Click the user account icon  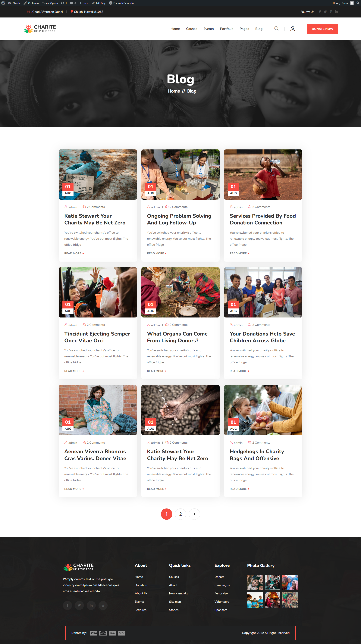coord(293,29)
